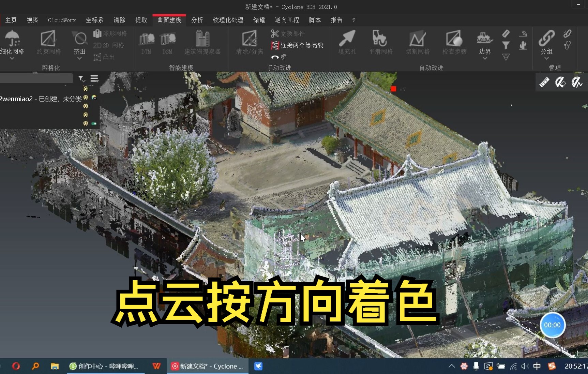Screen dimensions: 588x374
Task: Click the 球形网格 spherical mesh tool
Action: point(110,33)
